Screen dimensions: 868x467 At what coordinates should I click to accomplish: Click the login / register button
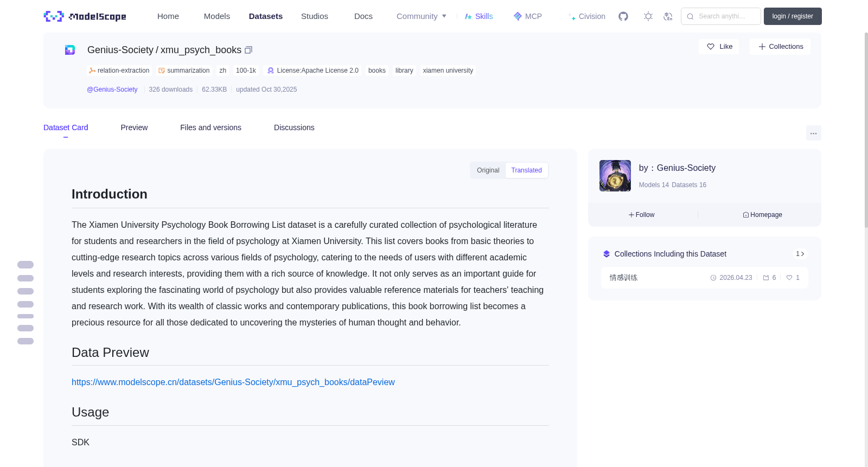[793, 16]
